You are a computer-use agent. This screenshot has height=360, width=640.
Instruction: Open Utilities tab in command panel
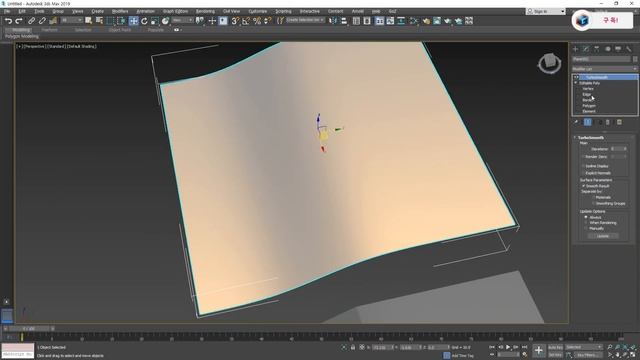629,49
